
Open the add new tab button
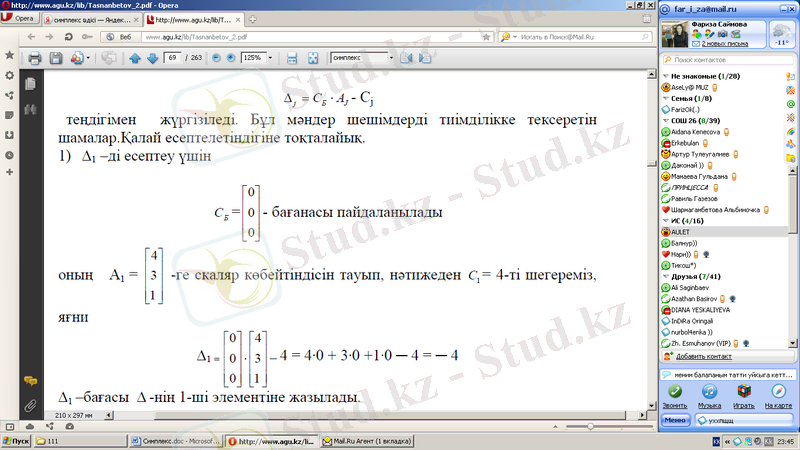[253, 20]
